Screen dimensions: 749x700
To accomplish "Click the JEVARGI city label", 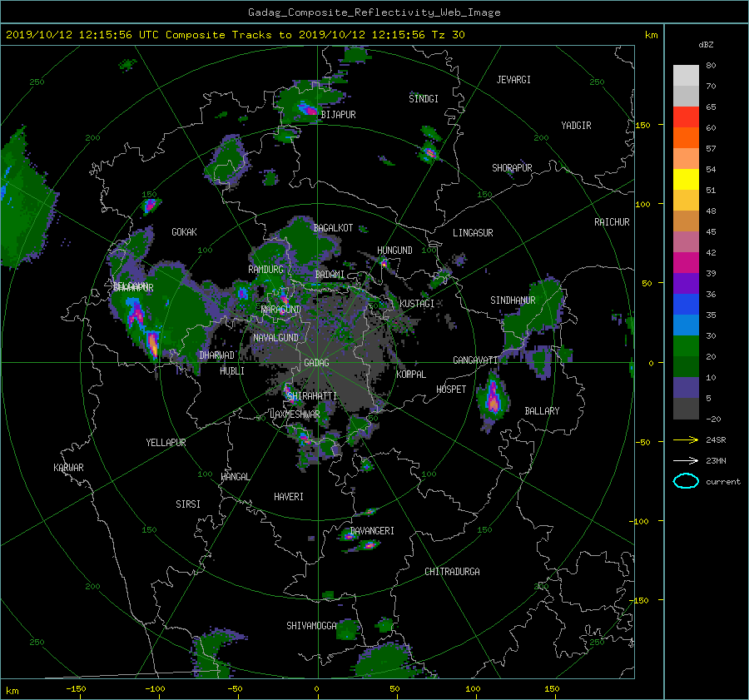I will 513,80.
